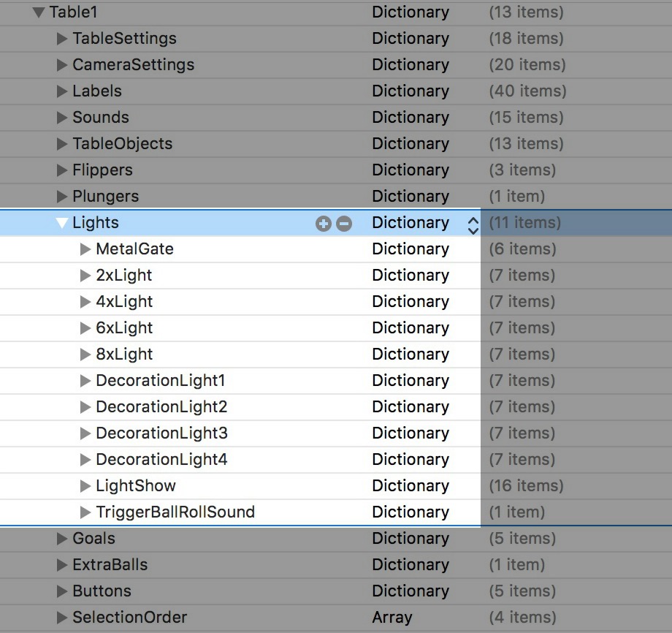The height and width of the screenshot is (633, 672).
Task: Select the TriggerBallRollSound entry
Action: 175,512
